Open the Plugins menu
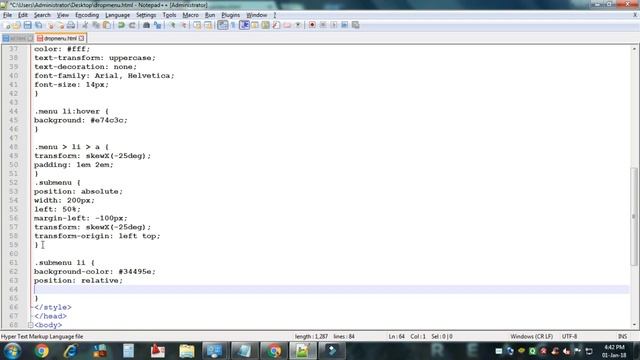The height and width of the screenshot is (360, 640). pos(231,15)
